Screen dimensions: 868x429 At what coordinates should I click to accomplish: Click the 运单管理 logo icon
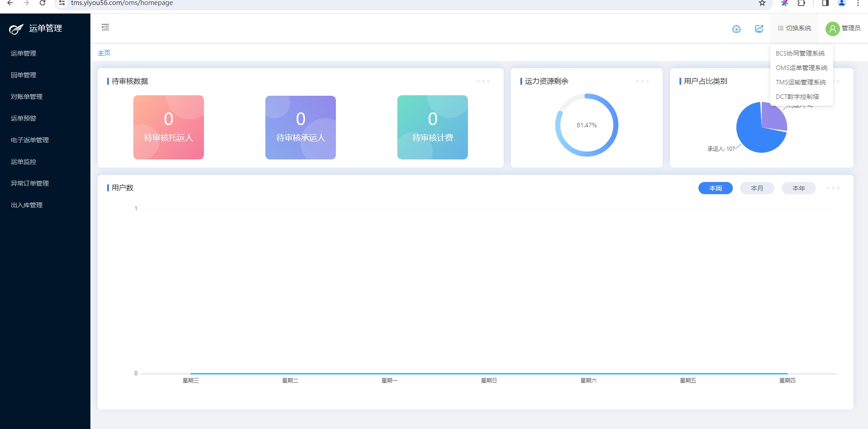point(16,29)
